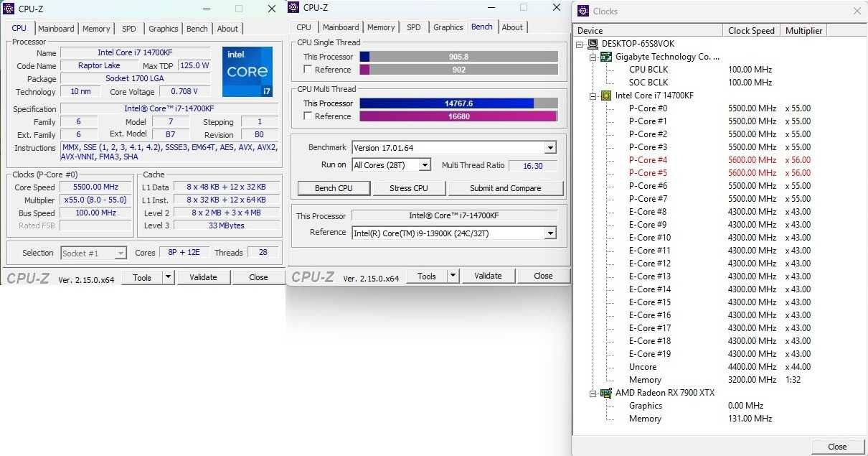Select the P-Core #0 row
The image size is (868, 456).
[x=720, y=108]
